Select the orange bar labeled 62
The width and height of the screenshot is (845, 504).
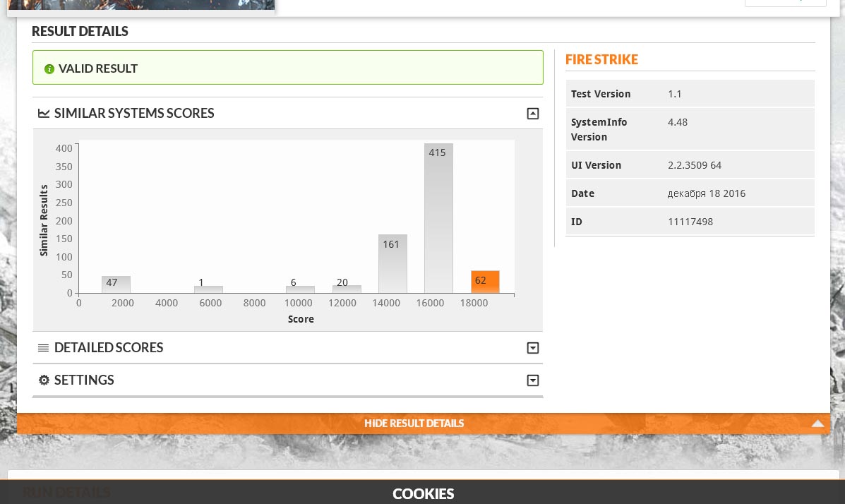point(485,282)
